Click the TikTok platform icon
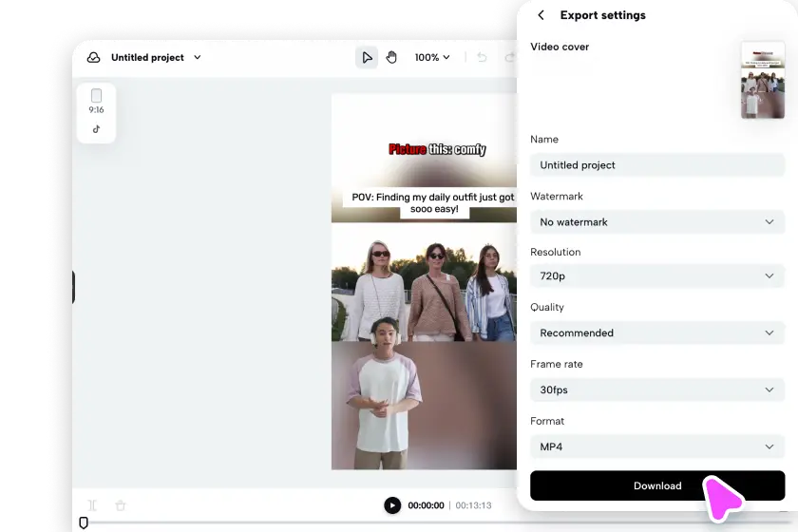Viewport: 798px width, 532px height. point(96,129)
